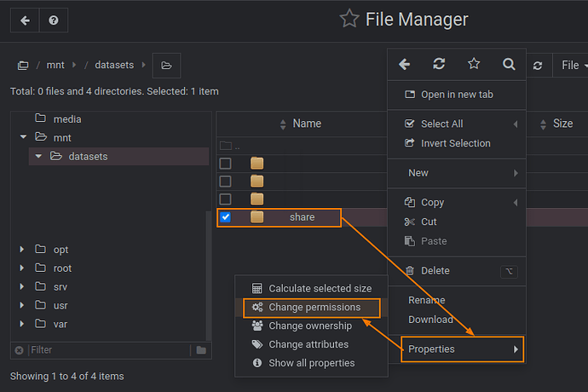Collapse the mnt tree node
The width and height of the screenshot is (588, 392).
23,136
